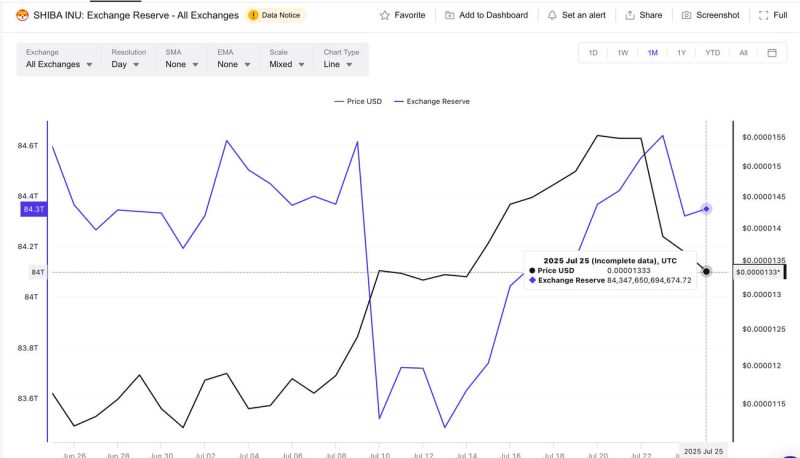800x458 pixels.
Task: Open the Exchange All Exchanges dropdown
Action: pyautogui.click(x=59, y=59)
